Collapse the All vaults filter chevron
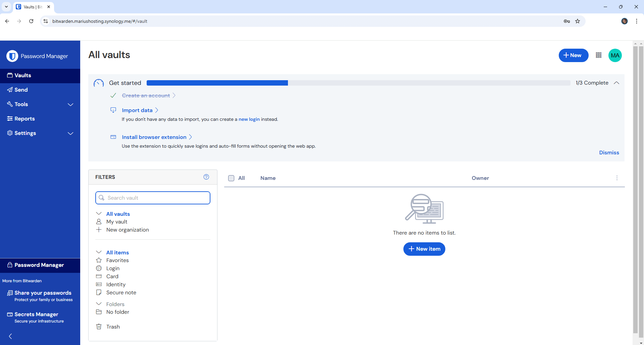This screenshot has height=345, width=644. click(99, 213)
